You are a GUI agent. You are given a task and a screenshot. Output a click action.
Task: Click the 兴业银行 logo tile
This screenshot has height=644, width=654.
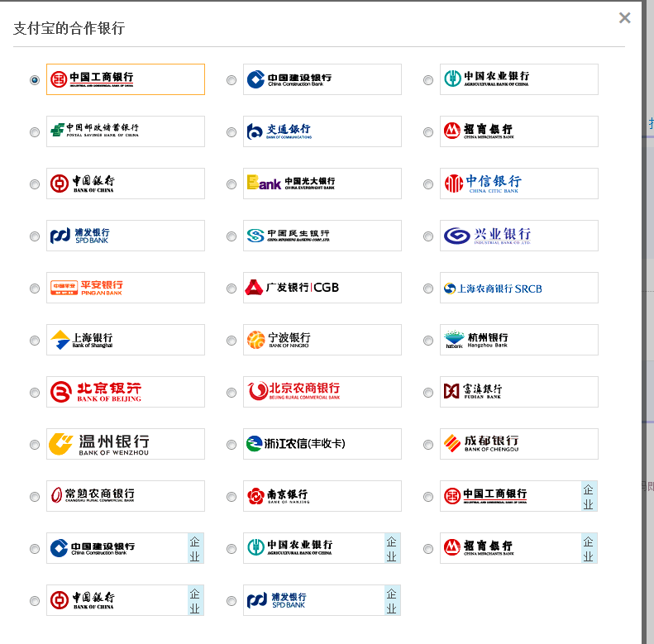click(x=519, y=236)
